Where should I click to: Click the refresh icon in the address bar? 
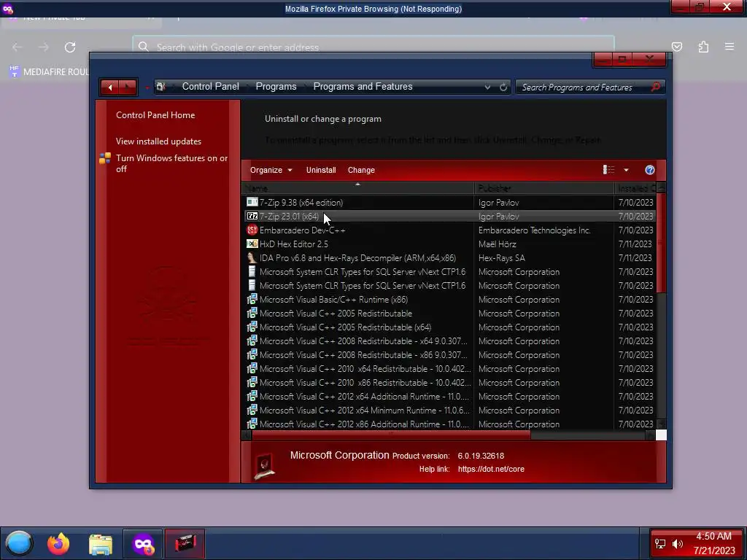(x=503, y=87)
